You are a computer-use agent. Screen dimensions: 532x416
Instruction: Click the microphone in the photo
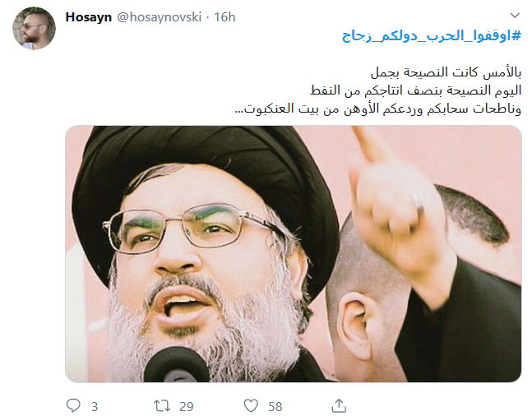click(177, 366)
